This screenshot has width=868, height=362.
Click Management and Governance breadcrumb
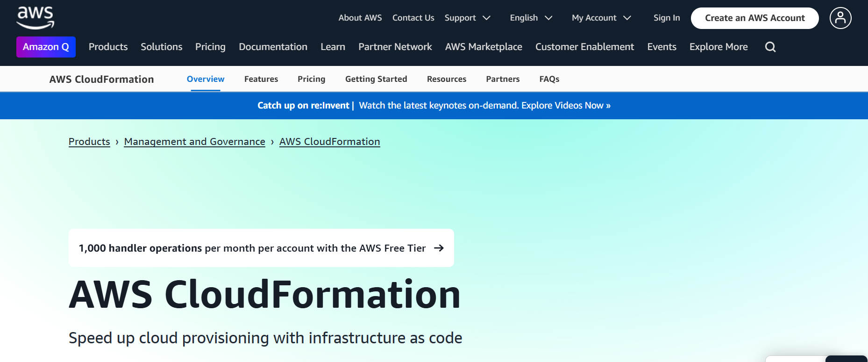(x=194, y=142)
